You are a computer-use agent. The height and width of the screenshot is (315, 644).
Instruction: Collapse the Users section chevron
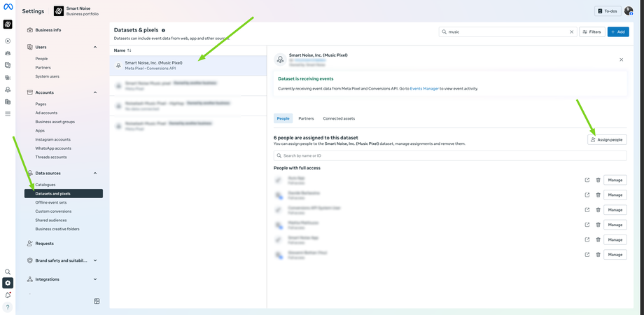pos(95,47)
